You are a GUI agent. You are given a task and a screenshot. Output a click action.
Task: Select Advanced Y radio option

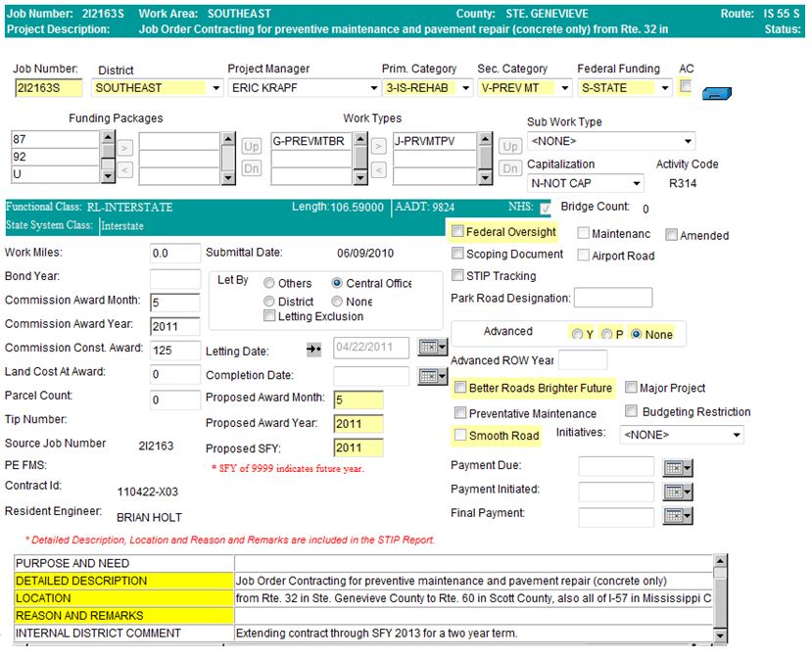577,334
